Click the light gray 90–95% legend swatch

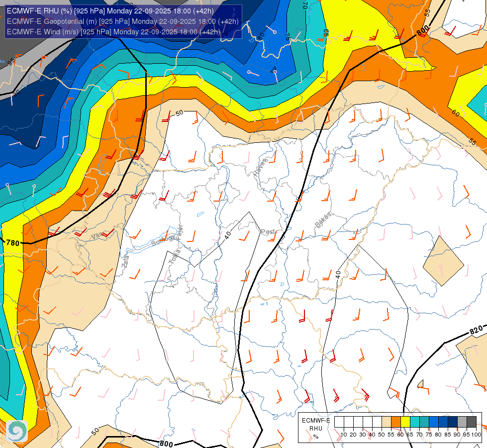pos(462,422)
